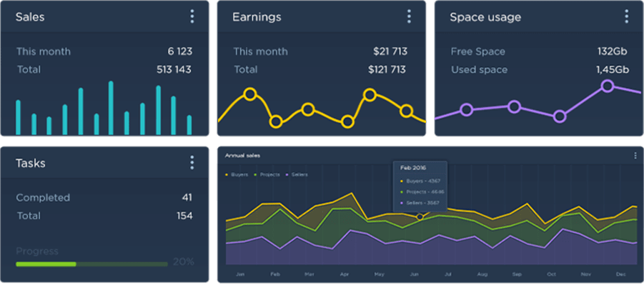Click the highest purple marker on Space usage line
The width and height of the screenshot is (644, 285).
[608, 86]
